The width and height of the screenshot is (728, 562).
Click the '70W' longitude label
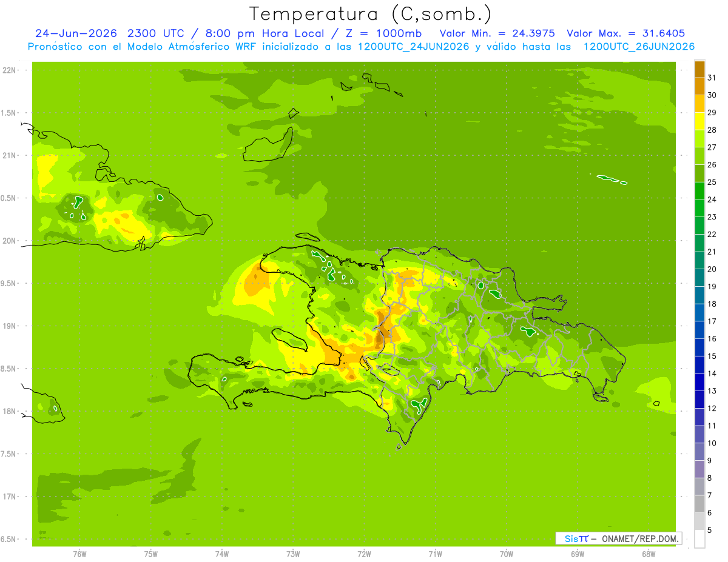tap(507, 554)
